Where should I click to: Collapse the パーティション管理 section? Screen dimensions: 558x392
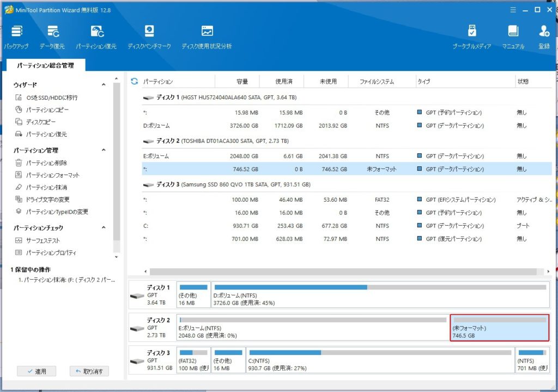(104, 150)
